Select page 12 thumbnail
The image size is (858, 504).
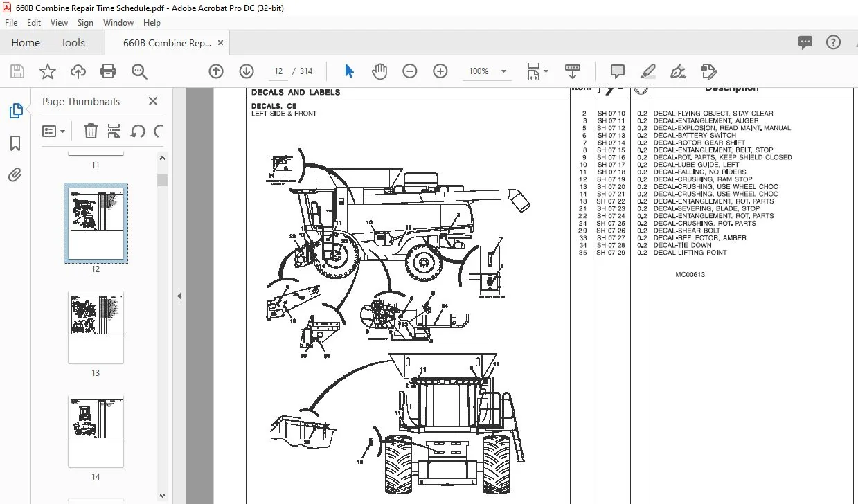pos(96,222)
